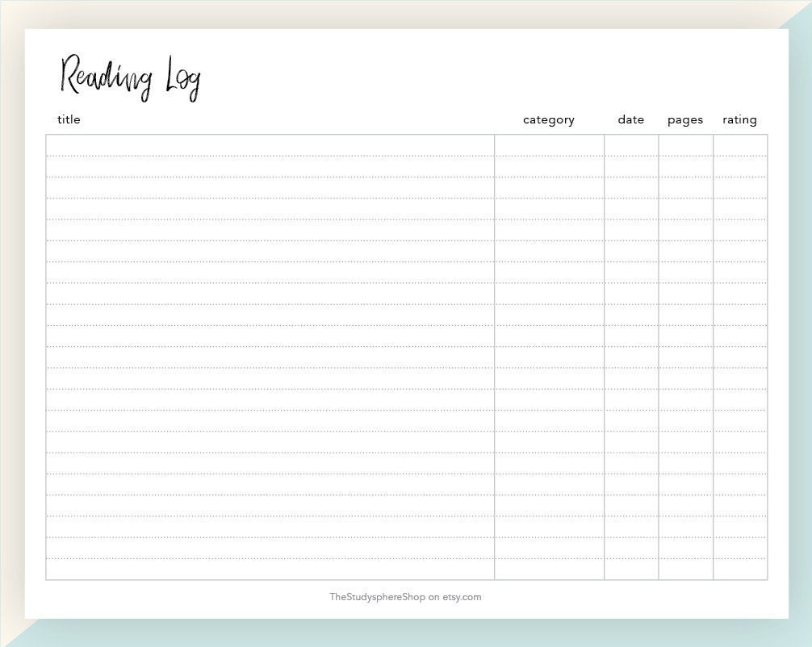Click the first cell under rating
The height and width of the screenshot is (647, 812).
click(740, 145)
